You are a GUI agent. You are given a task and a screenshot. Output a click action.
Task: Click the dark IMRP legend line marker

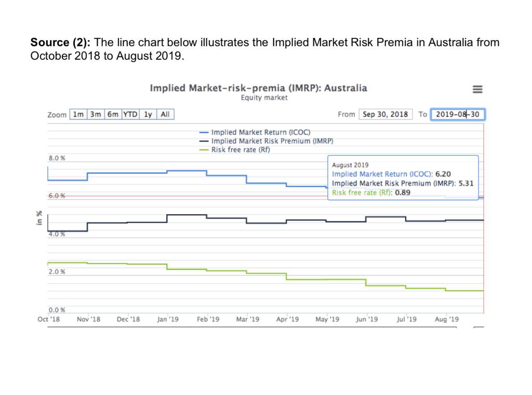click(204, 141)
